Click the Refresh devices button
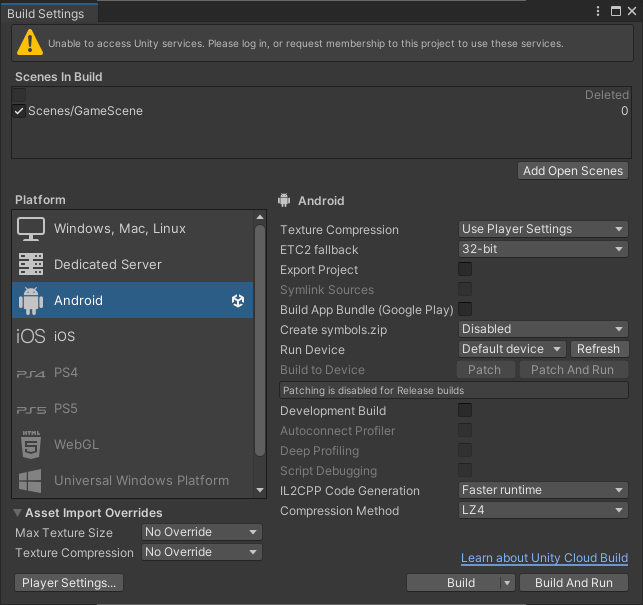 [598, 349]
